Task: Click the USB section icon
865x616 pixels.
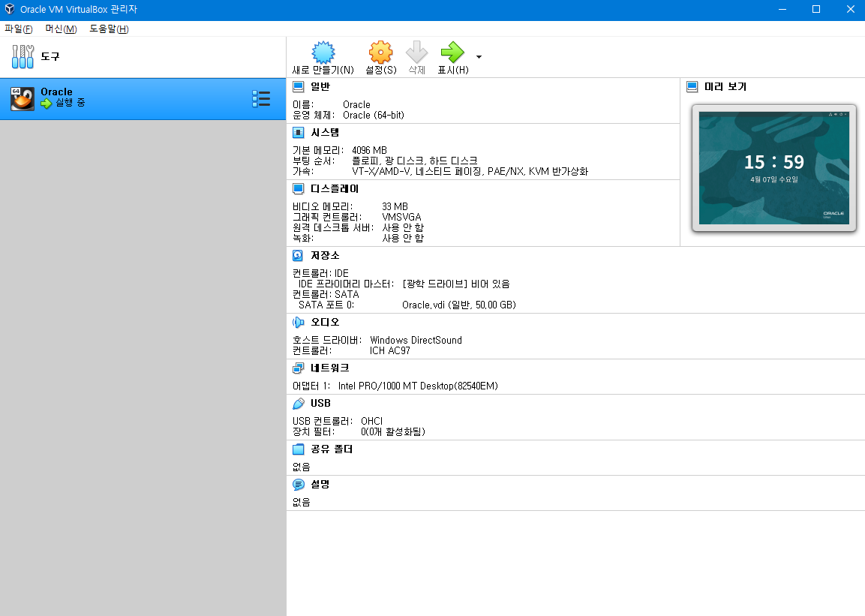Action: click(299, 403)
